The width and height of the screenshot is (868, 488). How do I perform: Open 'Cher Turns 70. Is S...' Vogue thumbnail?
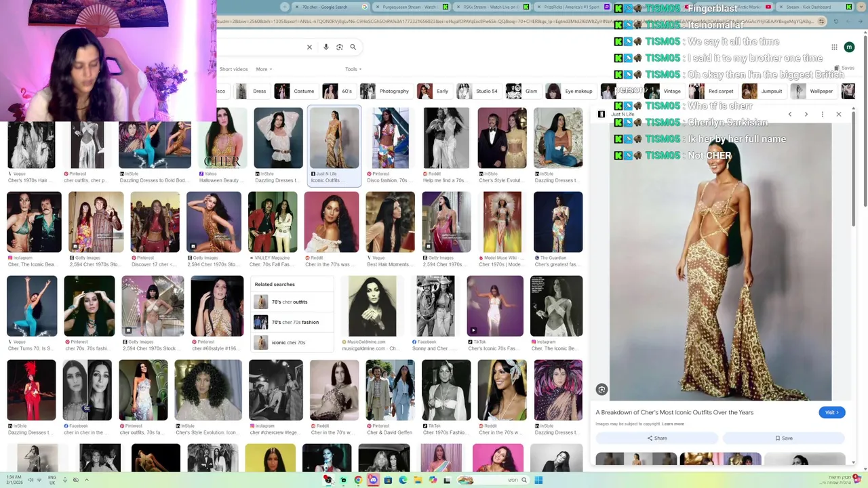[x=31, y=306]
